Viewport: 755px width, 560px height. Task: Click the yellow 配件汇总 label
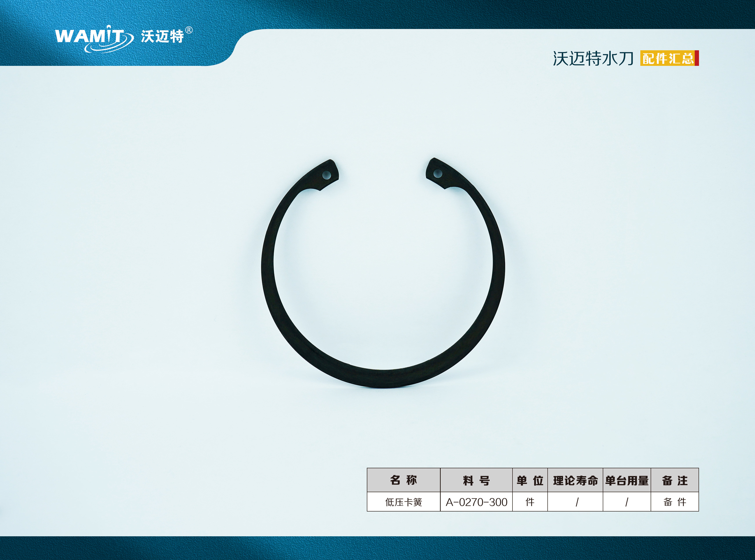(x=670, y=58)
